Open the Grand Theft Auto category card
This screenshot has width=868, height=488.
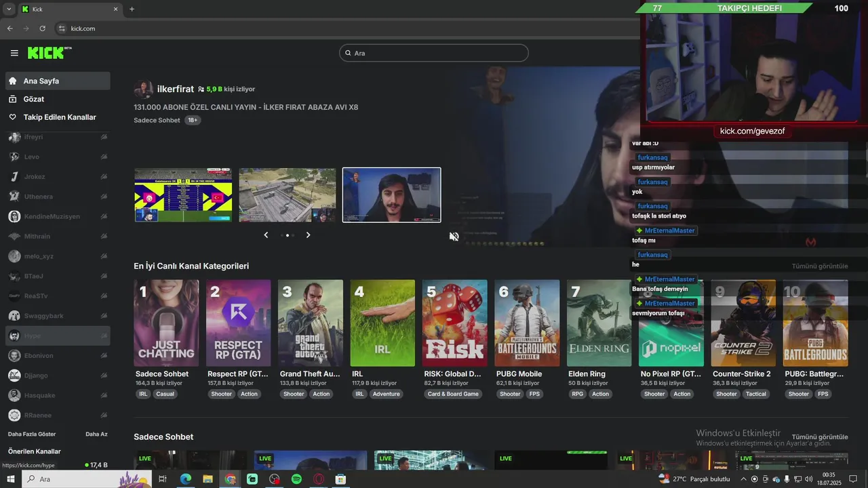[311, 323]
